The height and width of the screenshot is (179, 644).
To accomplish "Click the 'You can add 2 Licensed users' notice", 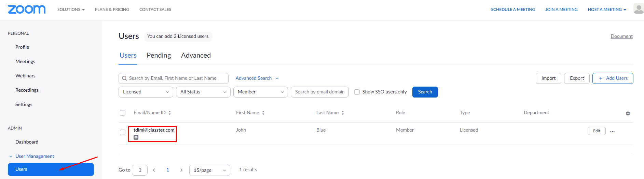I will (178, 36).
